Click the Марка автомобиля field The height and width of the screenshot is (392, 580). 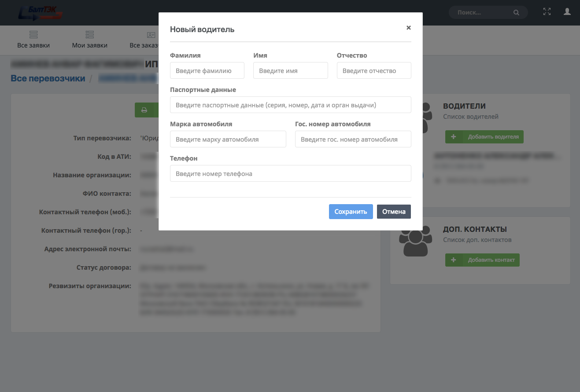228,139
